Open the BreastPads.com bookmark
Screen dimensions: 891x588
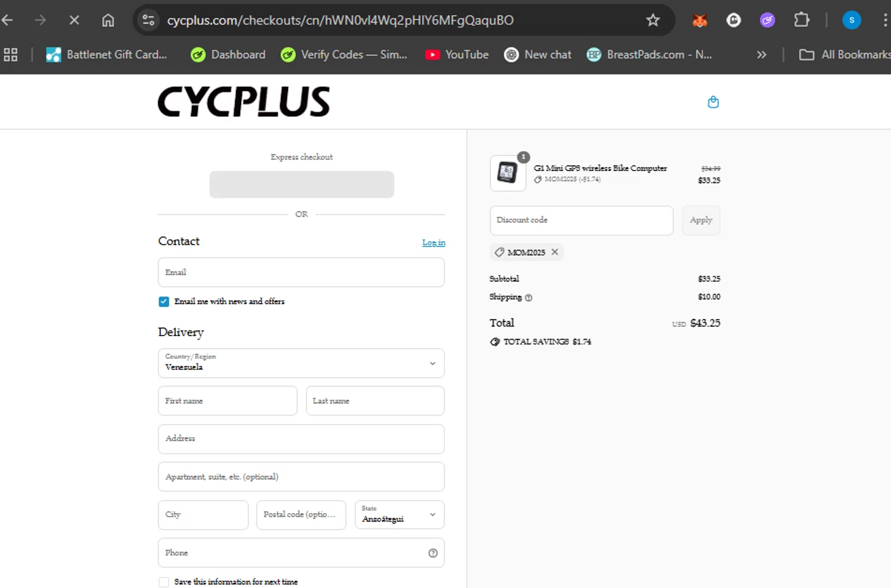click(x=649, y=55)
